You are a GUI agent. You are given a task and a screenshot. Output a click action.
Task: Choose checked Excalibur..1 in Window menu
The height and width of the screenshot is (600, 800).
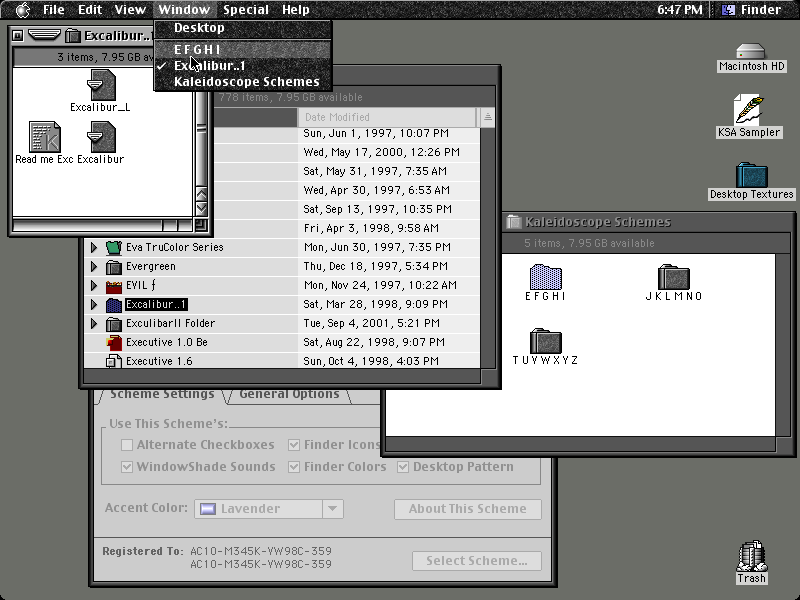[x=243, y=66]
